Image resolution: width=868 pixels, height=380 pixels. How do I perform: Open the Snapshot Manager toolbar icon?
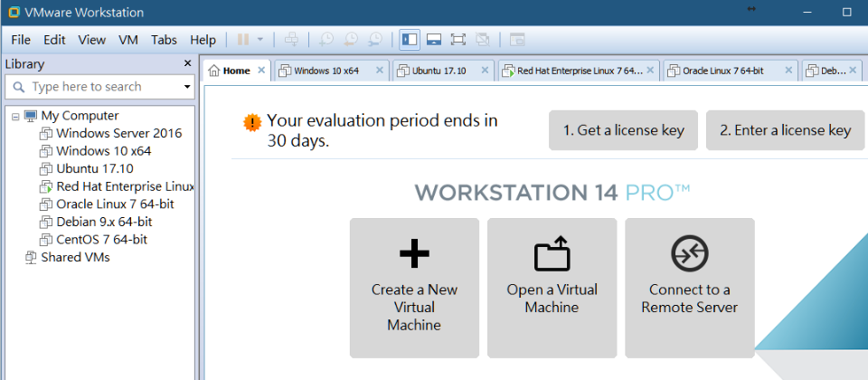coord(375,39)
